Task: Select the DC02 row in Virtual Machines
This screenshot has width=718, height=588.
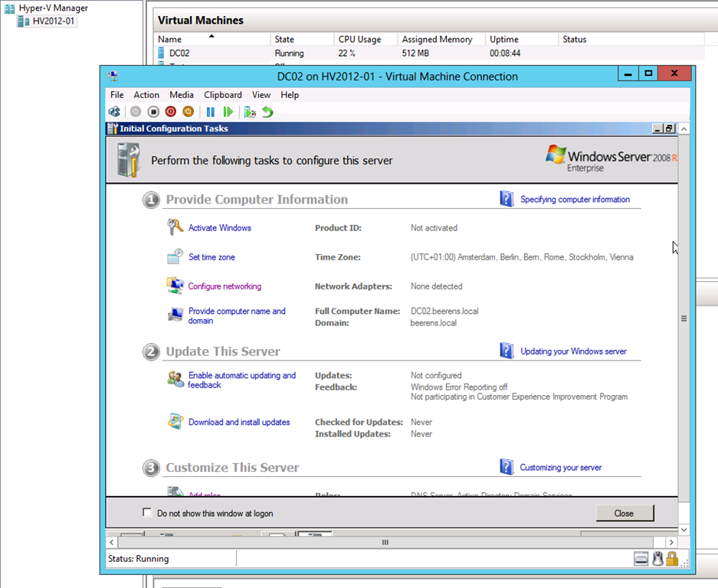Action: 429,53
